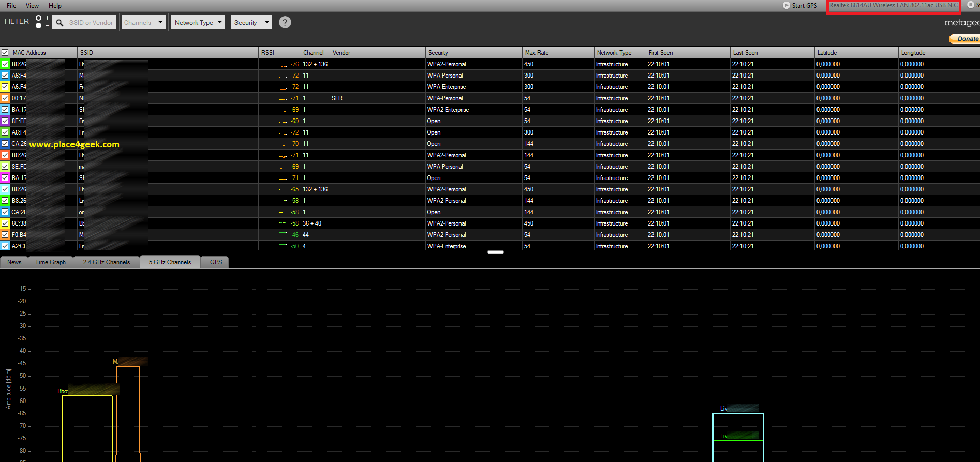Open the Security filter dropdown
Image resolution: width=980 pixels, height=462 pixels.
click(x=251, y=22)
